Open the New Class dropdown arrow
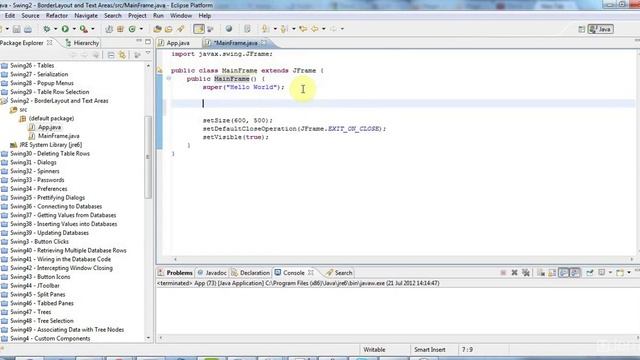Viewport: 640px width, 360px height. point(141,29)
